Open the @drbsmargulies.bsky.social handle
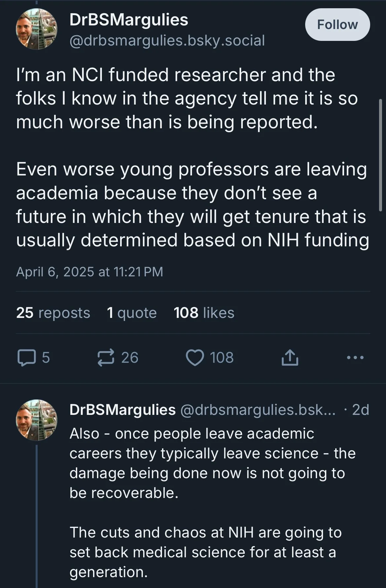Screen dimensions: 386x588 pyautogui.click(x=167, y=41)
